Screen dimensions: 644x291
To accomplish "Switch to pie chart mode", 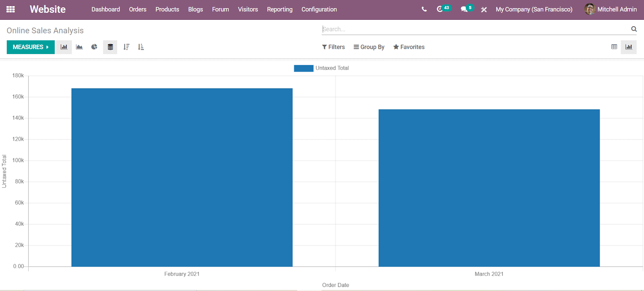I will pos(94,47).
